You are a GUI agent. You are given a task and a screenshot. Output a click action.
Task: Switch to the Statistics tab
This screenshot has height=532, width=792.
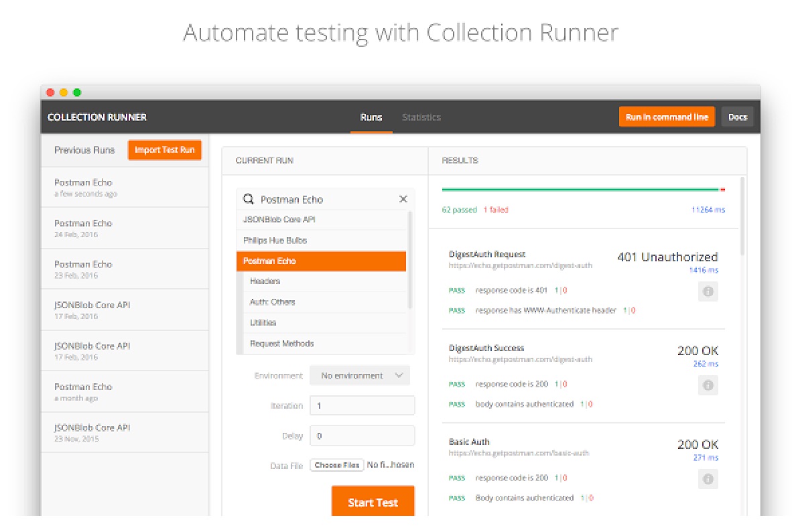[421, 117]
